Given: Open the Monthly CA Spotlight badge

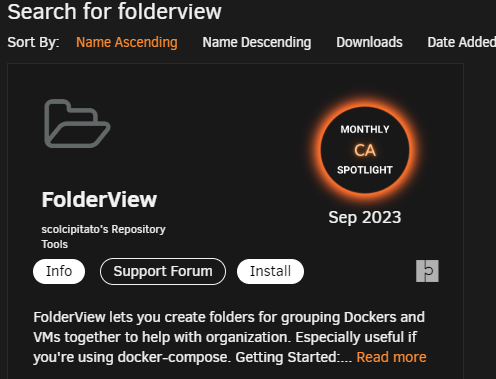Looking at the screenshot, I should click(x=365, y=150).
